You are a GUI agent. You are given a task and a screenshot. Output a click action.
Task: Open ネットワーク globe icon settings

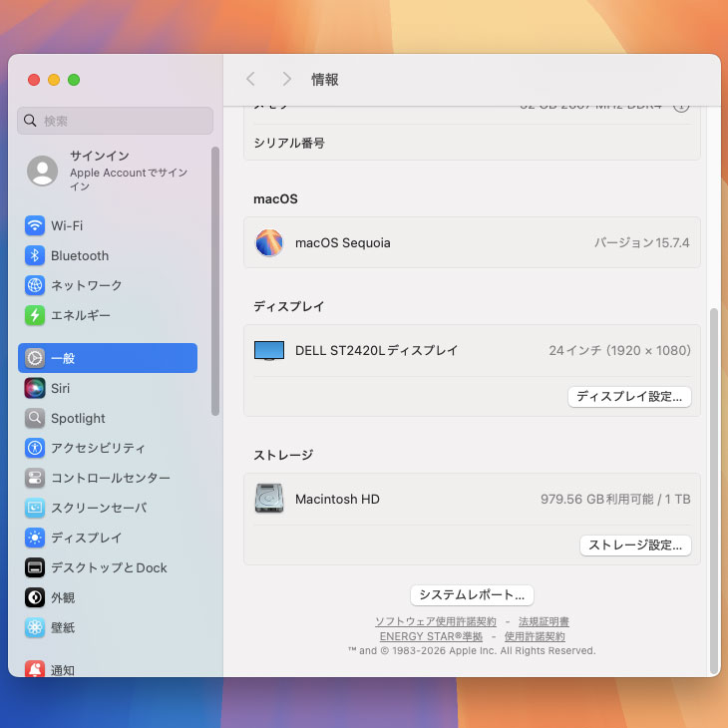pyautogui.click(x=35, y=286)
